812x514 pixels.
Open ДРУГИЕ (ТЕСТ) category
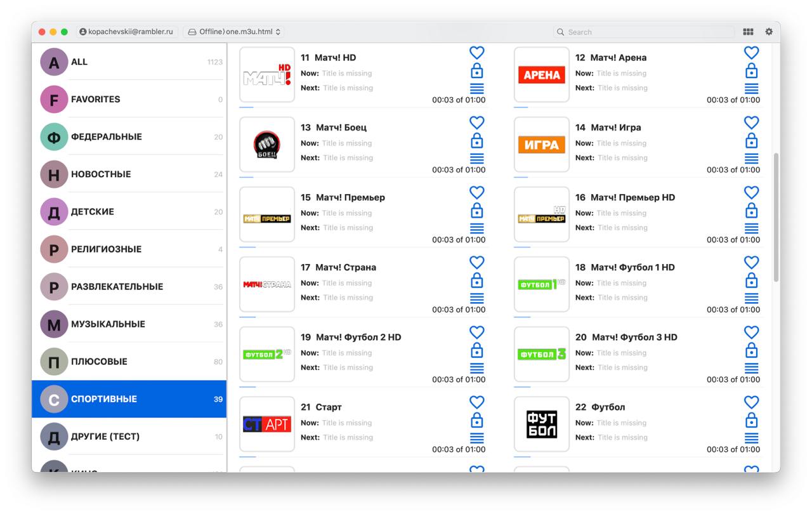tap(129, 436)
